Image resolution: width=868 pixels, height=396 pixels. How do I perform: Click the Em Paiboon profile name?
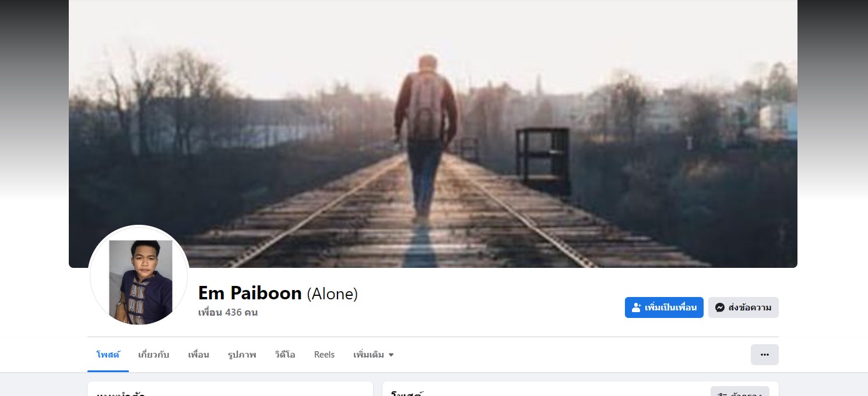[x=250, y=293]
